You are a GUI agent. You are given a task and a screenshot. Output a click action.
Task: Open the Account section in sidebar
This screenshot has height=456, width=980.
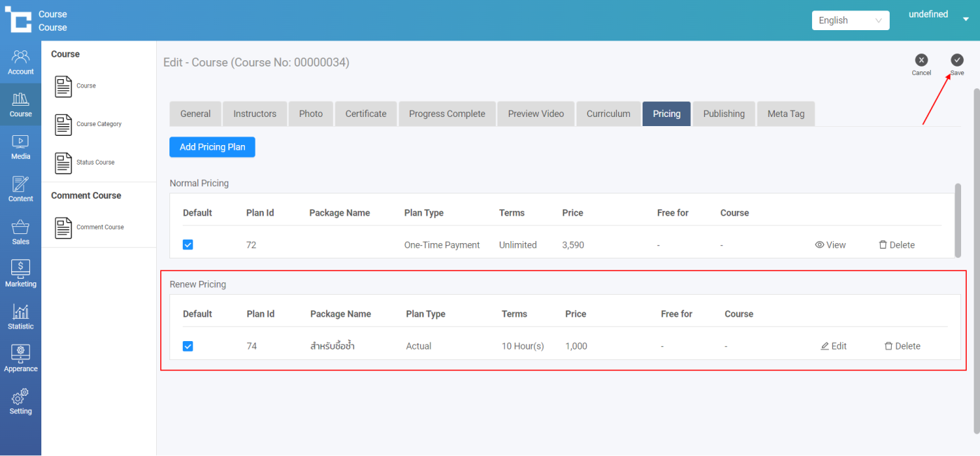tap(20, 62)
